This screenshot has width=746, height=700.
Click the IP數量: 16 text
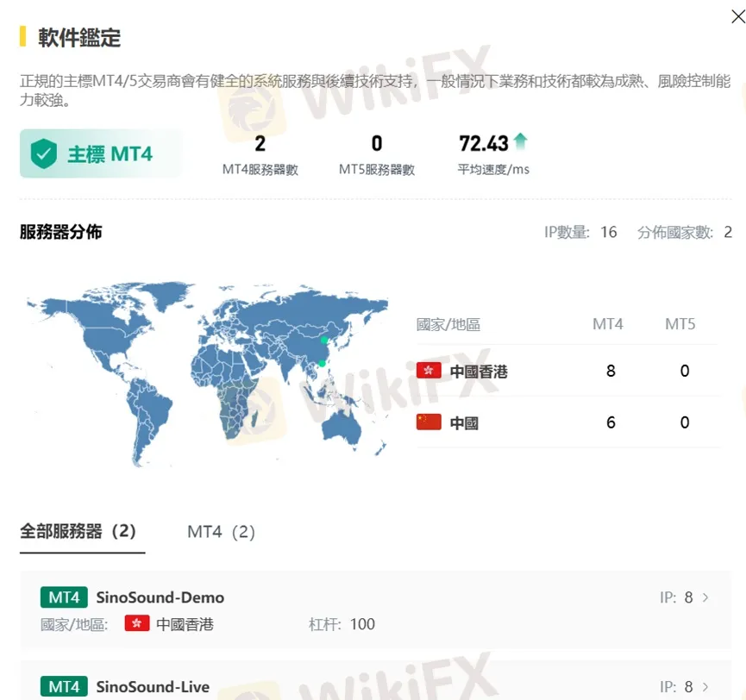click(580, 232)
